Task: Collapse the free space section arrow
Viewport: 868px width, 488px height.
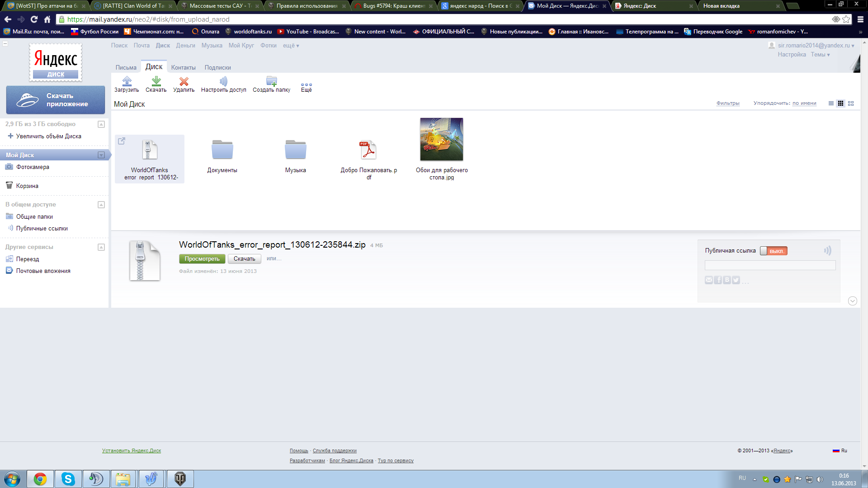Action: 101,124
